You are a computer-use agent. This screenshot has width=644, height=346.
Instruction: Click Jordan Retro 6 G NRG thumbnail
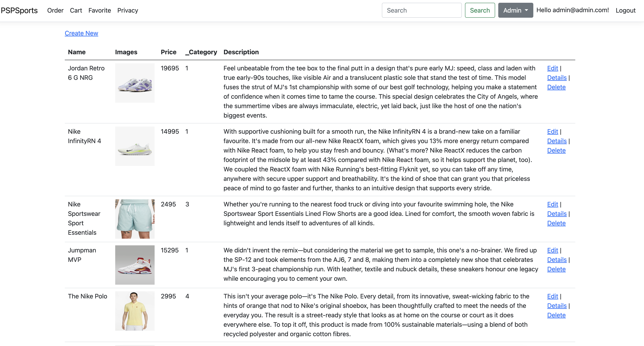(135, 83)
